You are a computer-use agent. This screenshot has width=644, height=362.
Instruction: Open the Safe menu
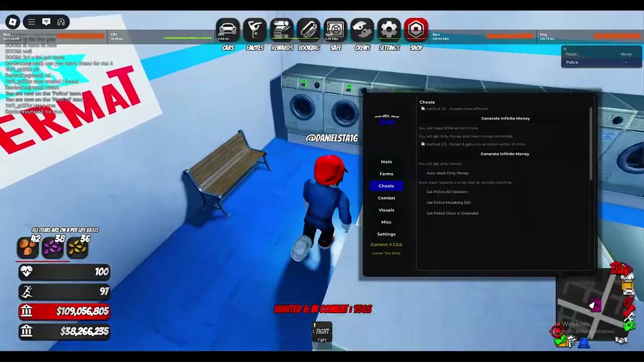[336, 30]
